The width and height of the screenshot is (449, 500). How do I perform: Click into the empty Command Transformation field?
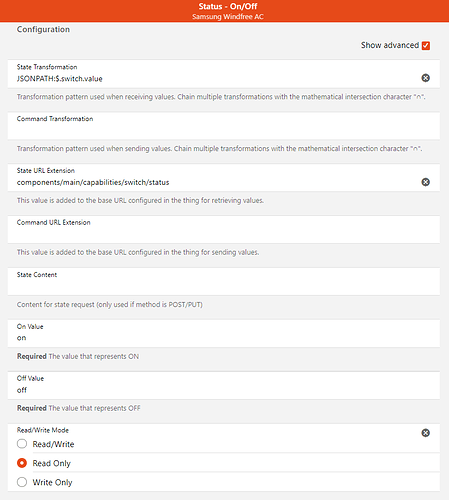[x=224, y=129]
